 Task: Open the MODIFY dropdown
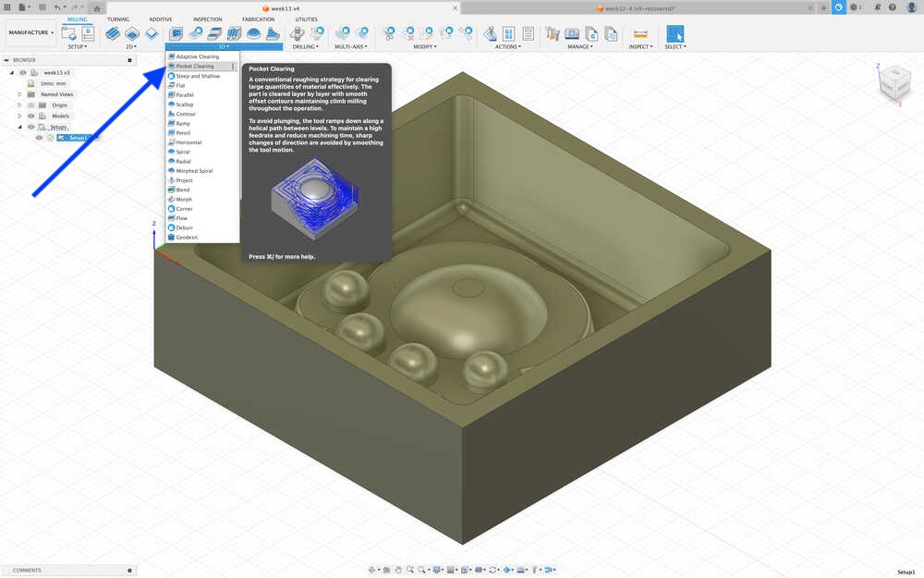tap(424, 46)
